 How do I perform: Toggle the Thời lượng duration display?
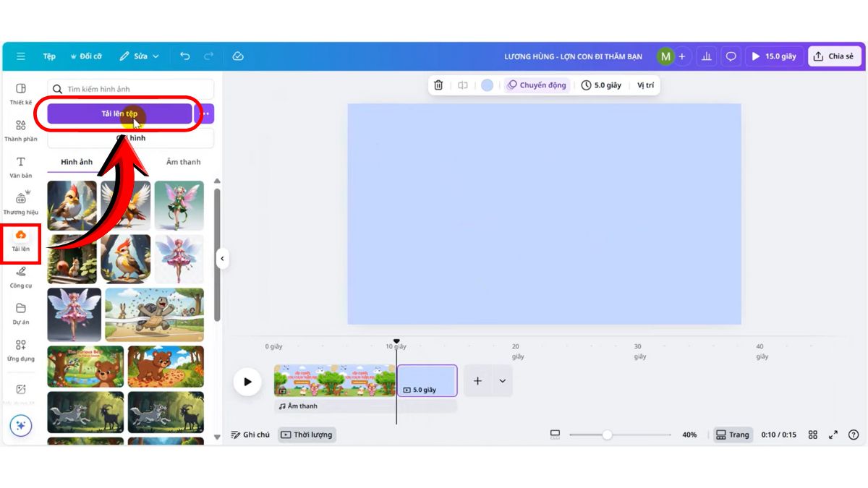307,435
